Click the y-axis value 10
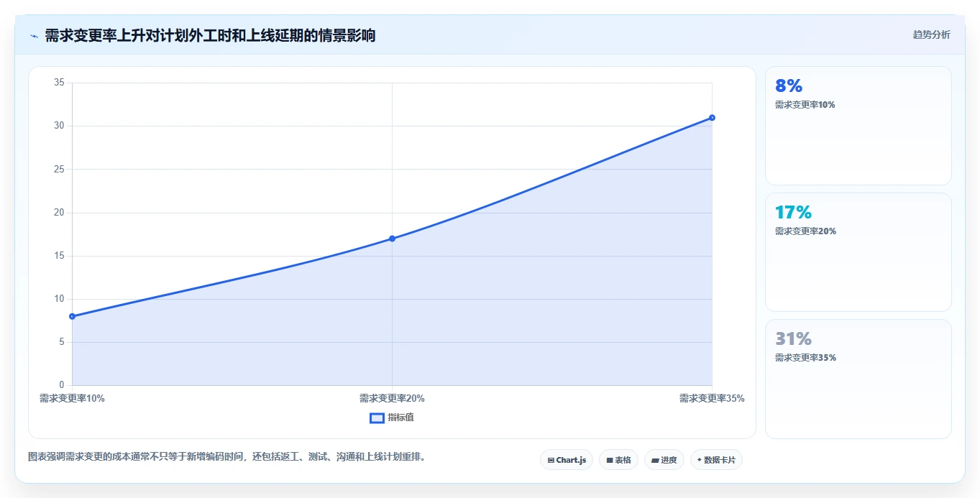 point(60,299)
